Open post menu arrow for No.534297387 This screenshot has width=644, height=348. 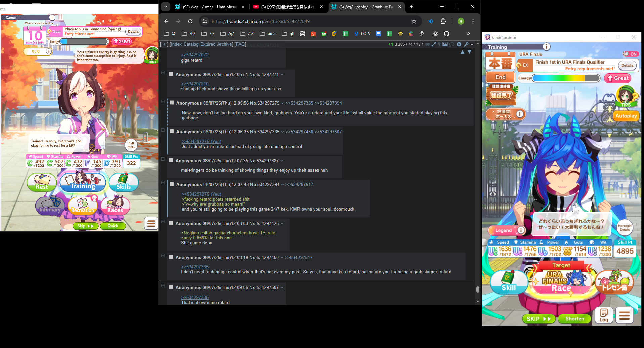click(282, 161)
